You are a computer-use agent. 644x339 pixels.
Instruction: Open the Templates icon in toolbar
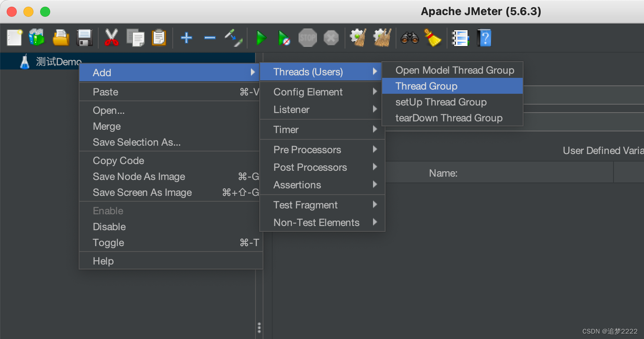[x=37, y=38]
